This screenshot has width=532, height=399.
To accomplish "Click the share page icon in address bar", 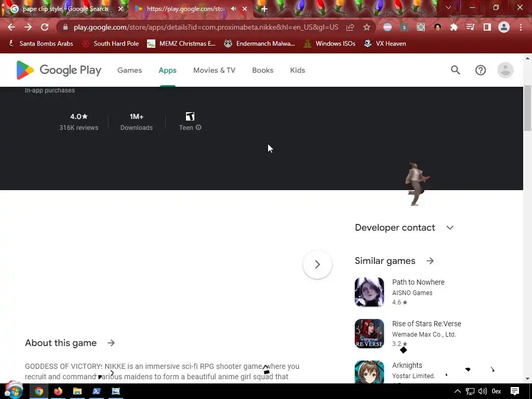I will 350,27.
